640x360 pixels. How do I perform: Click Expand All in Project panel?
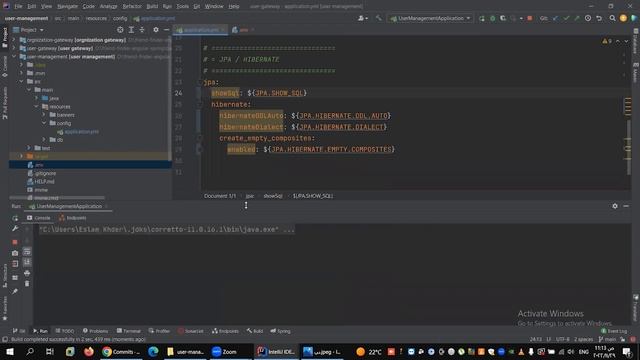pos(131,30)
